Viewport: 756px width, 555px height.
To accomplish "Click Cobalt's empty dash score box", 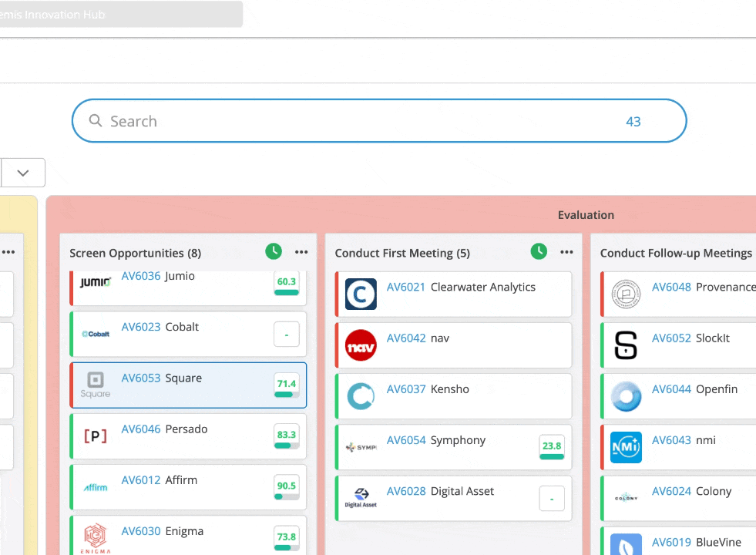I will (287, 335).
